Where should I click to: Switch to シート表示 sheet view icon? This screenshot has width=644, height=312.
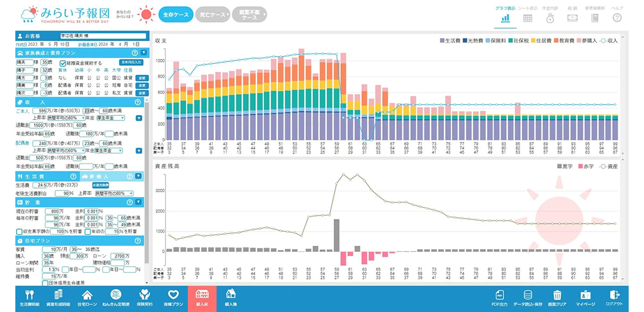[x=527, y=17]
